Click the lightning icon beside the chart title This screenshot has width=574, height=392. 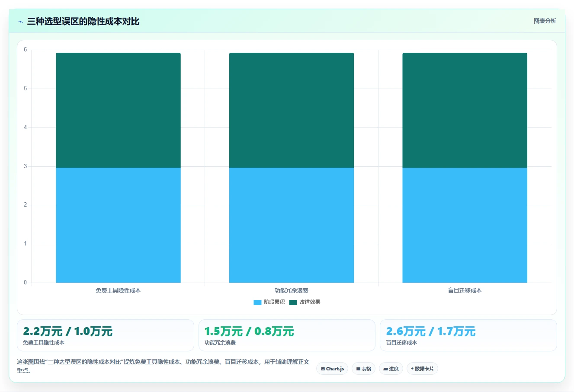[20, 22]
